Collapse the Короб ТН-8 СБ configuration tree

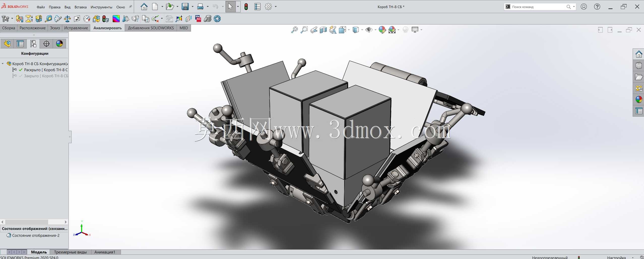click(x=3, y=64)
